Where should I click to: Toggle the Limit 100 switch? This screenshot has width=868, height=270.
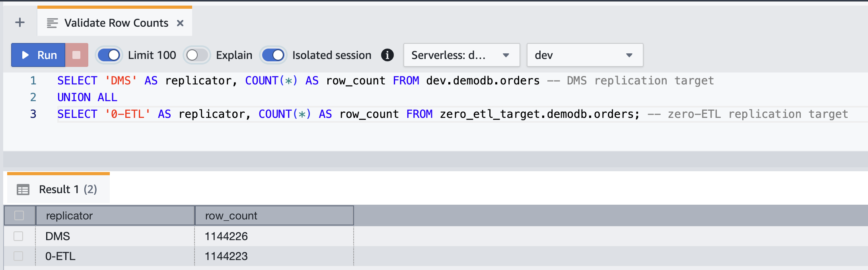tap(109, 55)
